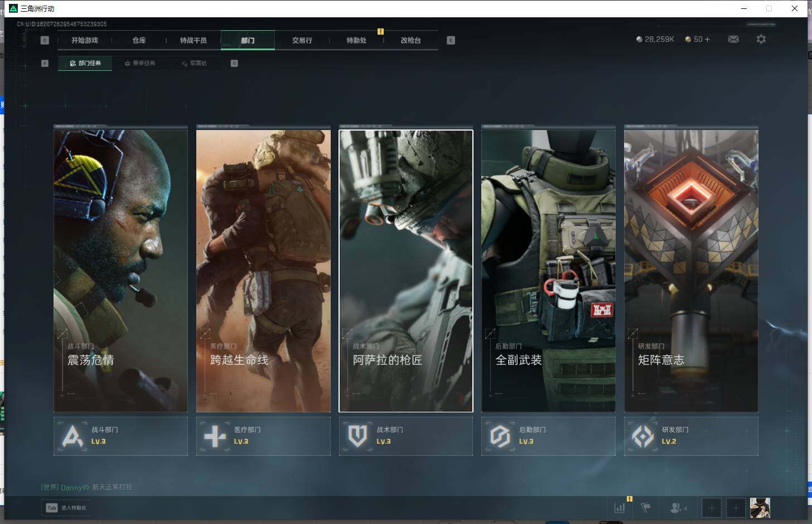Click the flag icon in bottom bar
This screenshot has height=524, width=812.
646,508
